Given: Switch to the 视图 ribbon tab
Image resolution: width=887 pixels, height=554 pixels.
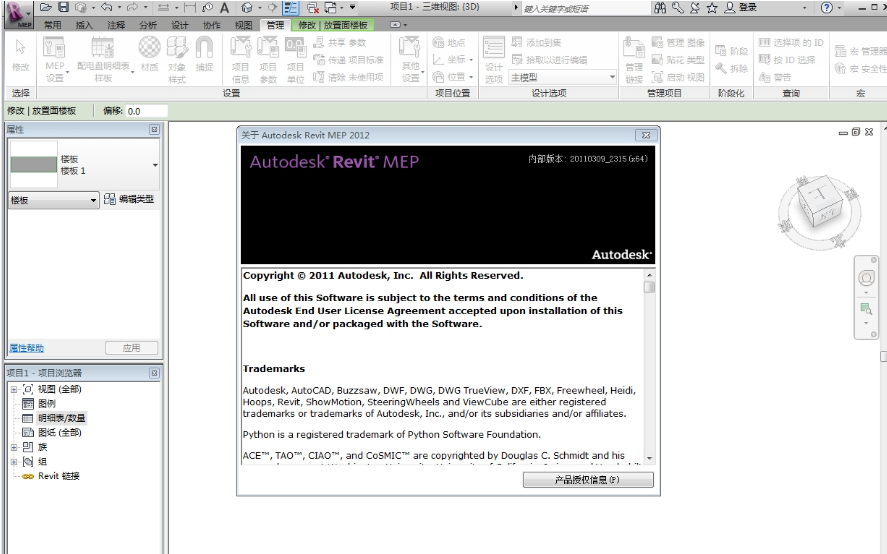Looking at the screenshot, I should 244,25.
